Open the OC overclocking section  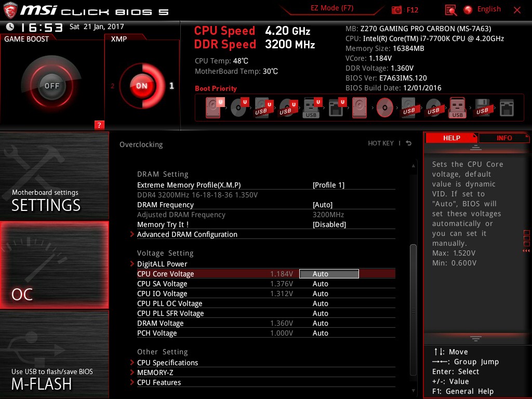pyautogui.click(x=54, y=265)
